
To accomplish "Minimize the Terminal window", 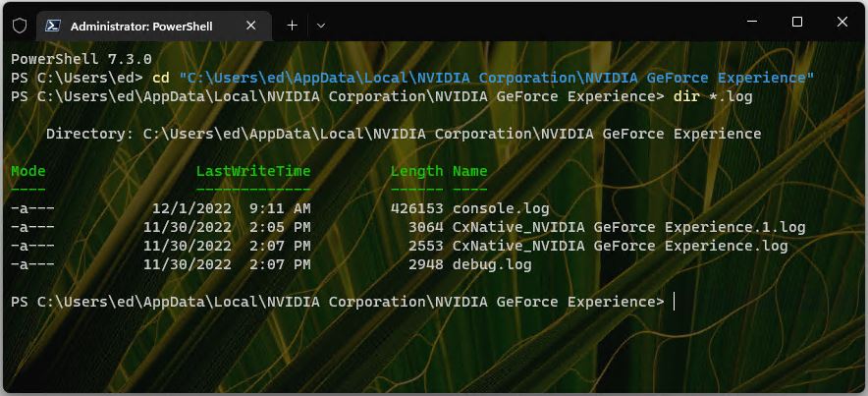I will [752, 22].
